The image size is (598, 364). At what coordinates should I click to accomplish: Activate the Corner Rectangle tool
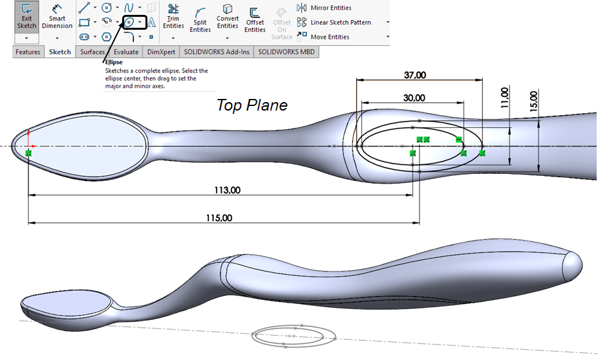pos(84,23)
